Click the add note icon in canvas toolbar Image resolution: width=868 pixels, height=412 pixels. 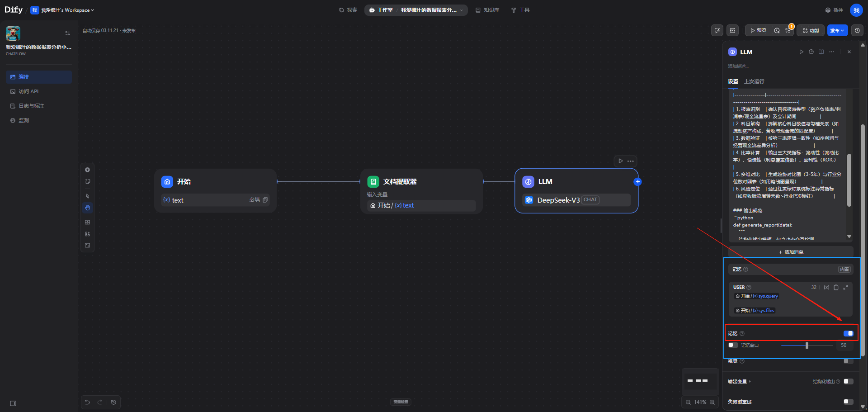87,181
